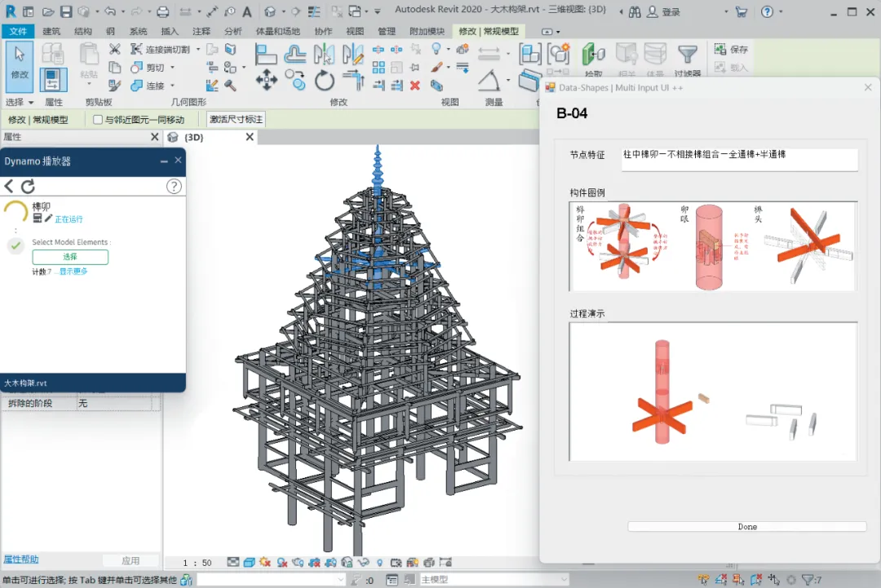Switch to the 建筑 ribbon tab
This screenshot has width=881, height=588.
pos(51,32)
